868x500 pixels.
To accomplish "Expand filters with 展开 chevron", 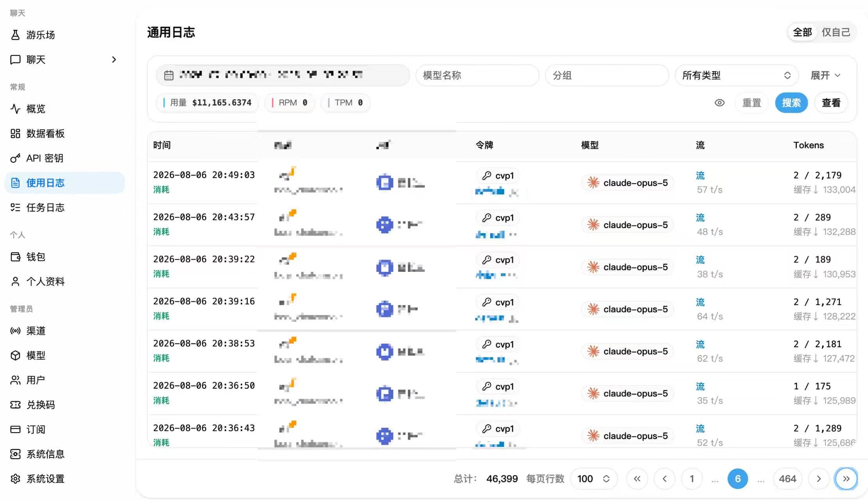I will click(x=826, y=75).
